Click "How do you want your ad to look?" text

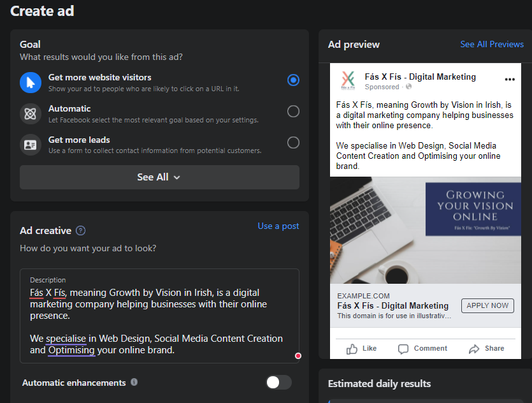88,248
